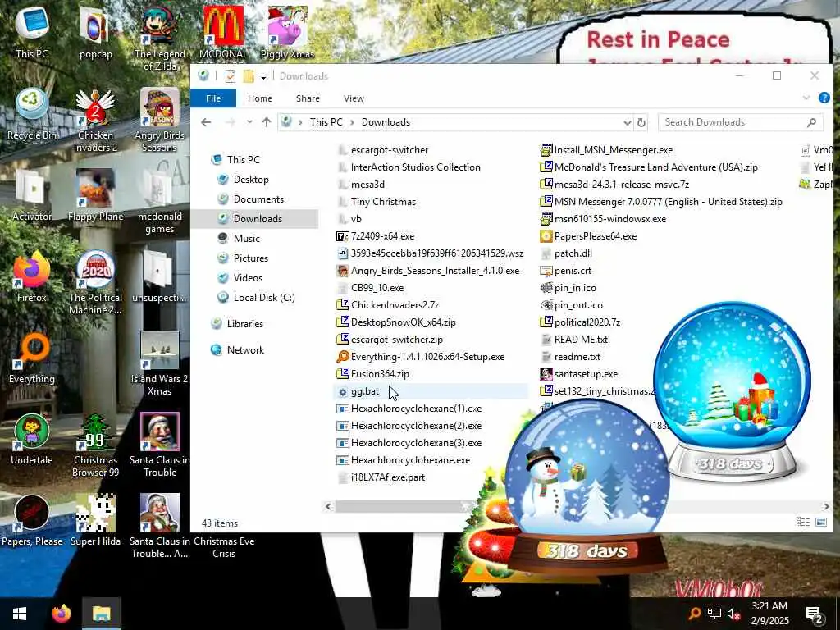The image size is (840, 630).
Task: Open the Piggly Xmas desktop icon
Action: [x=287, y=32]
